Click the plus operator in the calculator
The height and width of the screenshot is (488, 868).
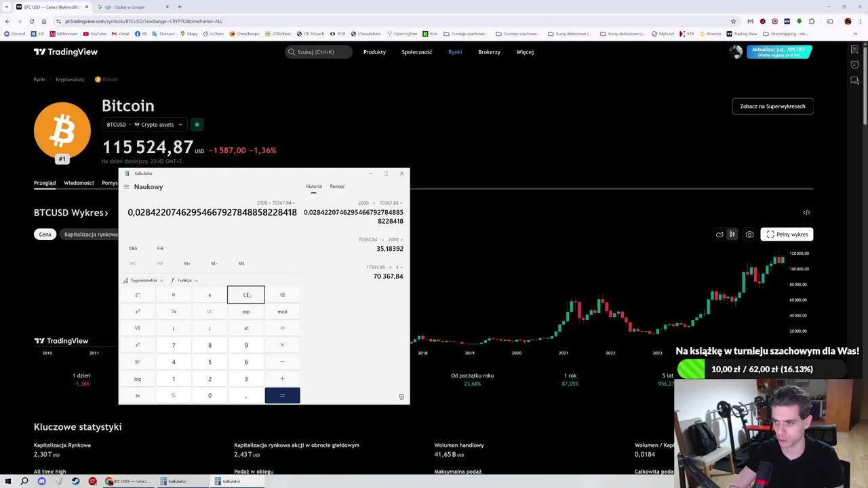[282, 379]
